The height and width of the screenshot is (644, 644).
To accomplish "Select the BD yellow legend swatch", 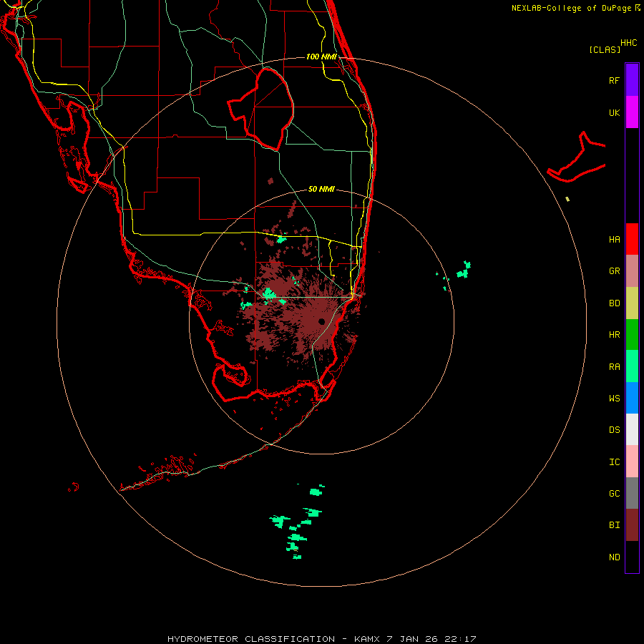I will click(632, 303).
